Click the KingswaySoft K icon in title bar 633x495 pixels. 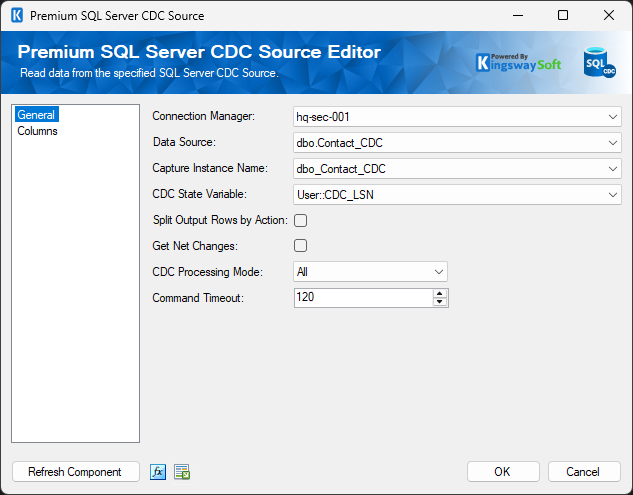[17, 16]
